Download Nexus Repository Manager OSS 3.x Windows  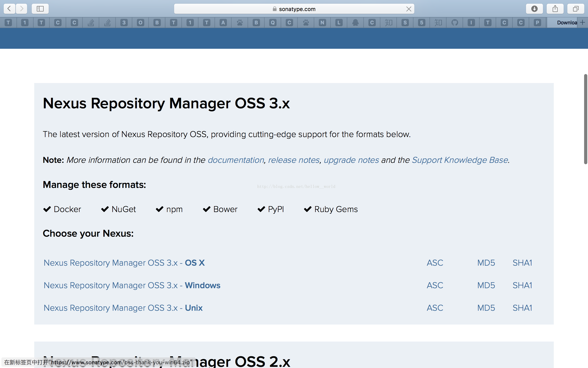[132, 285]
